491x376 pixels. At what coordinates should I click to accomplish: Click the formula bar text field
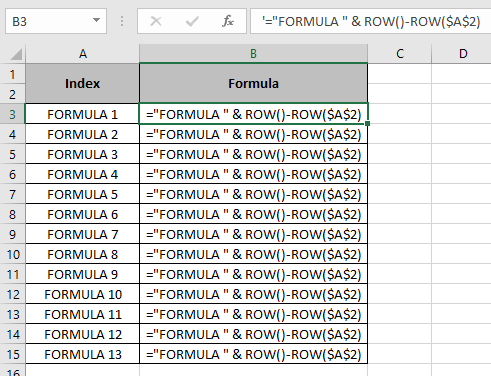(370, 21)
